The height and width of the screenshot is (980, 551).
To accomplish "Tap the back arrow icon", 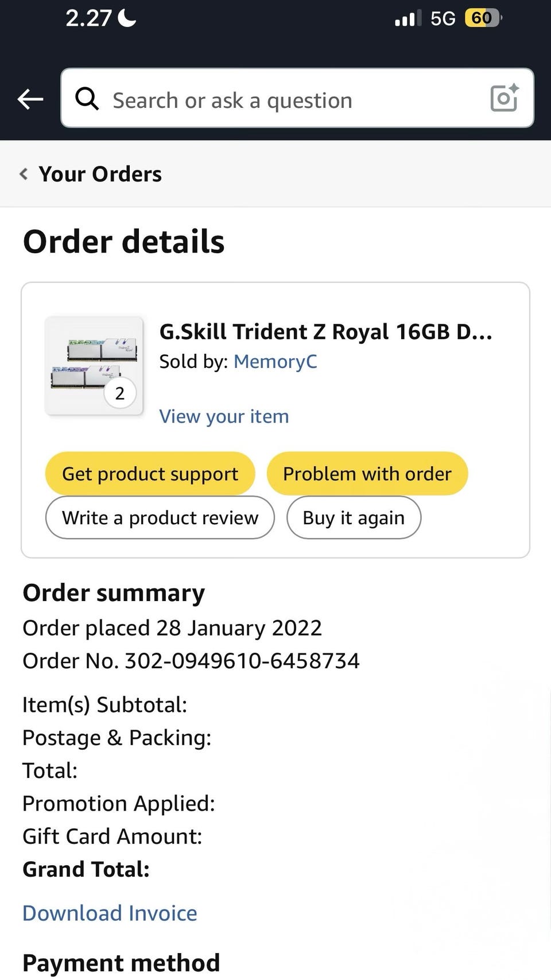I will (x=30, y=99).
